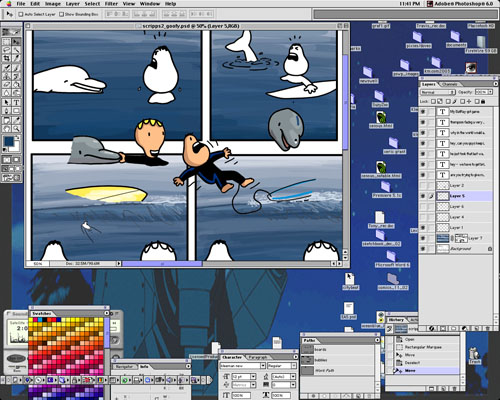Viewport: 500px width, 400px height.
Task: Select the Magic Wand tool
Action: point(16,50)
